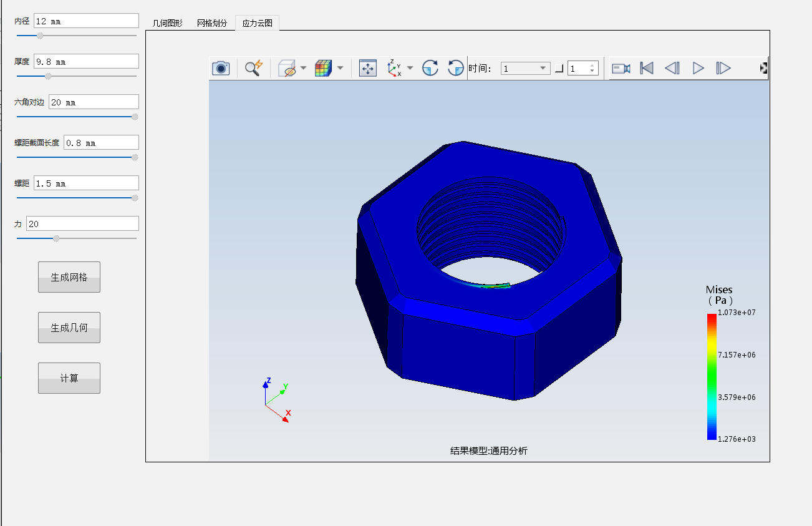812x526 pixels.
Task: Click the legend value 3.579e+06
Action: click(x=737, y=397)
